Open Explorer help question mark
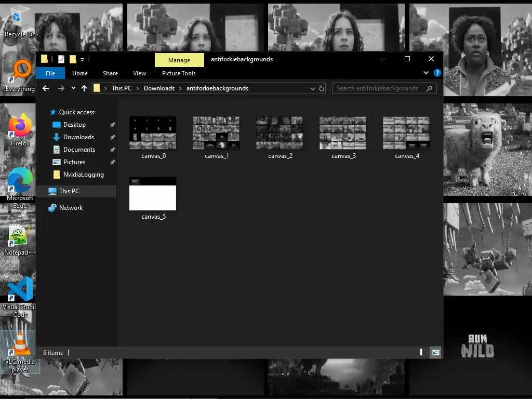Screen dimensions: 532x399 [437, 73]
